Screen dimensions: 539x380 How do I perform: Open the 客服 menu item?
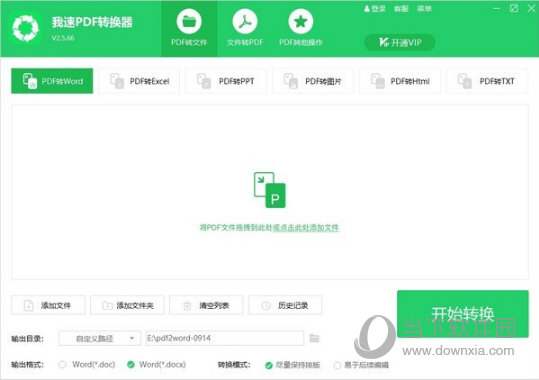point(401,9)
